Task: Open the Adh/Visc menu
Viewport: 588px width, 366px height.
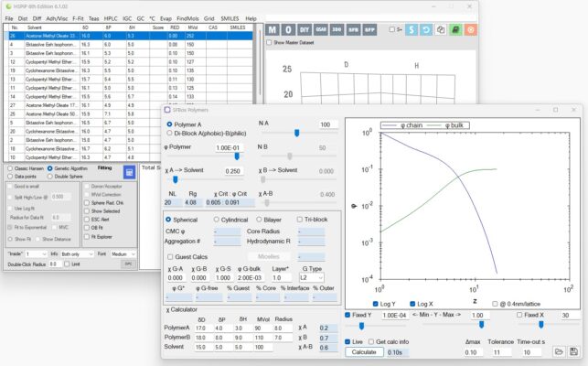Action: pos(57,18)
